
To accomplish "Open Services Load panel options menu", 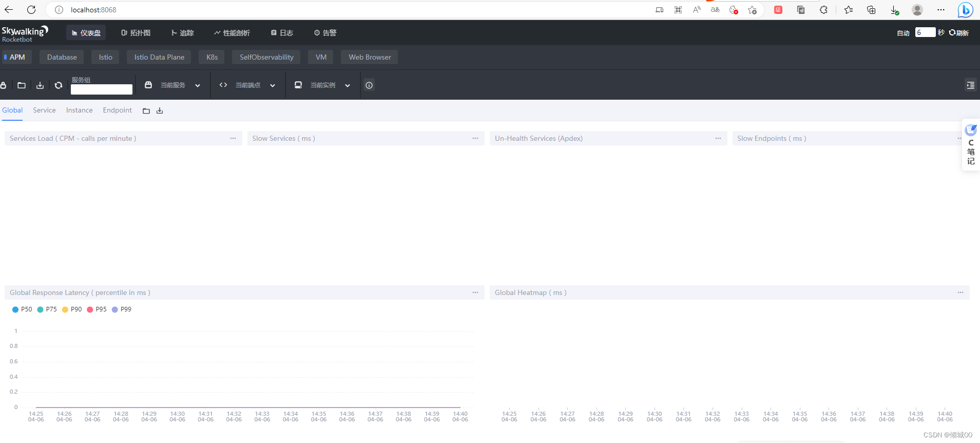I will 233,138.
